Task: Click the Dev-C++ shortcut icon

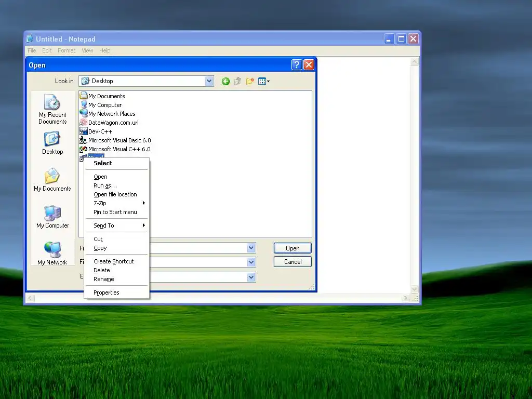Action: pos(84,131)
